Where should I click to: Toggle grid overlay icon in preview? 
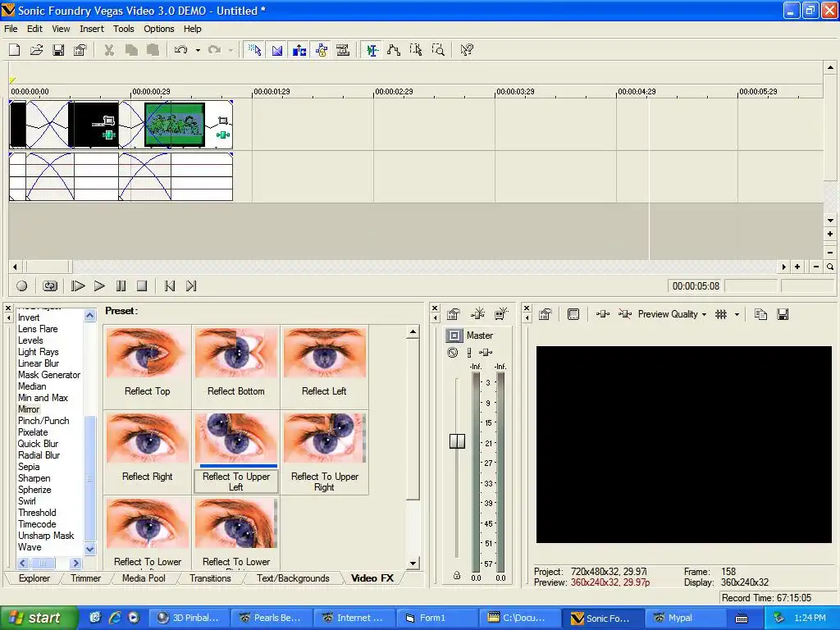pyautogui.click(x=721, y=314)
